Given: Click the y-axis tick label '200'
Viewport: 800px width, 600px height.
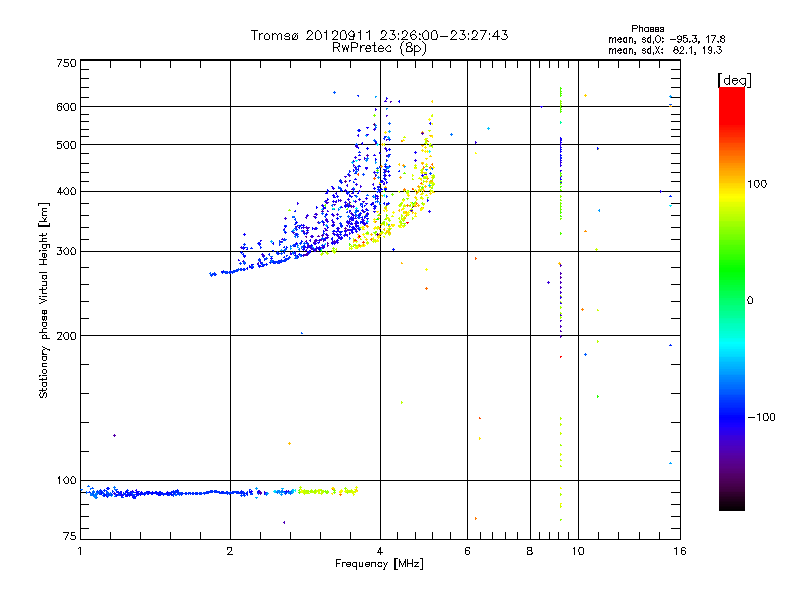Looking at the screenshot, I should point(66,336).
